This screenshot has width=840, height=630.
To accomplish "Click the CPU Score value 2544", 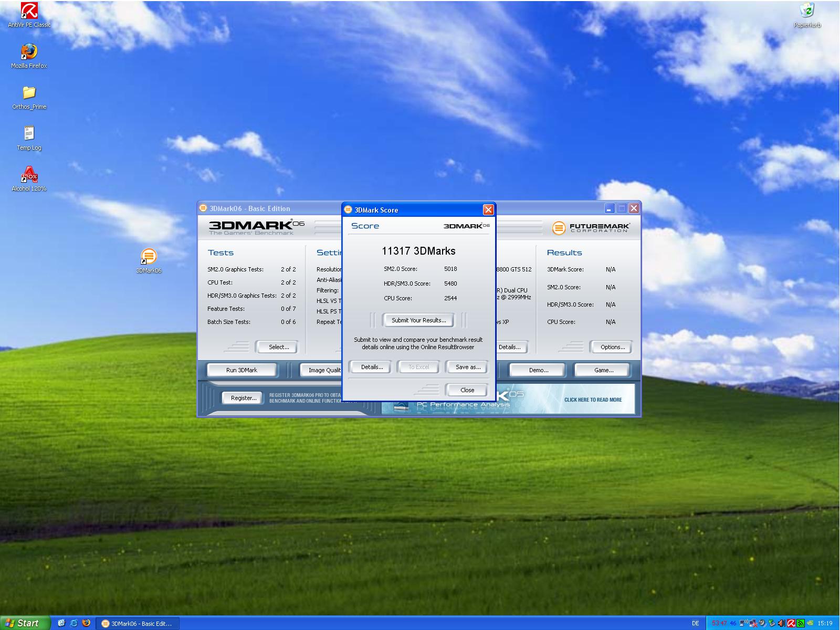I will [450, 298].
